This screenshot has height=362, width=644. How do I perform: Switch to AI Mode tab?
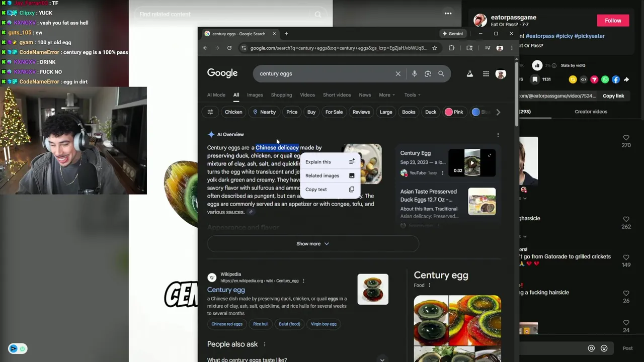tap(216, 95)
